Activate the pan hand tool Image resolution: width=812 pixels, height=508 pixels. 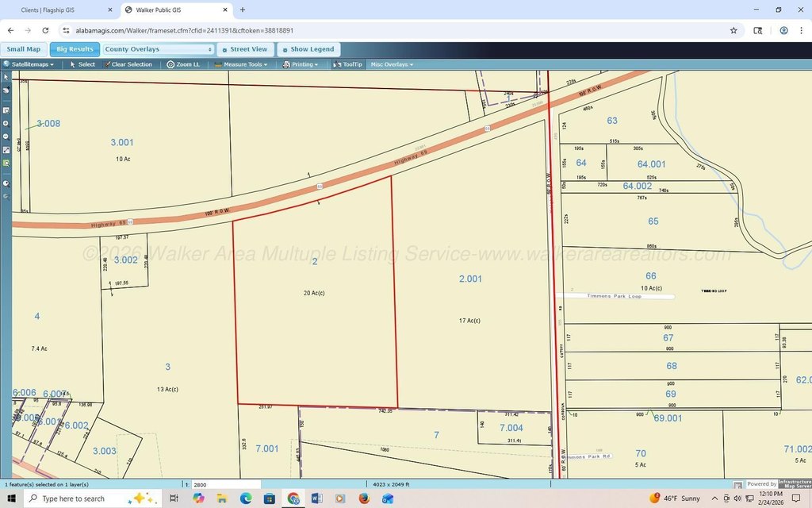[6, 90]
